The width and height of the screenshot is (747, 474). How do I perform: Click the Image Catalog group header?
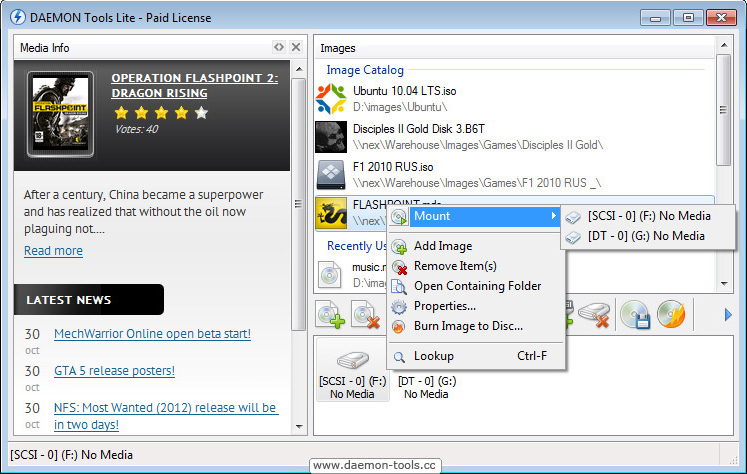[x=365, y=70]
